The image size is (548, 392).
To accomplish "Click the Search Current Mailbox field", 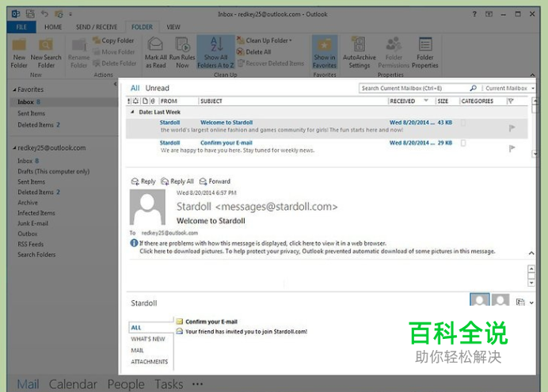I will pos(414,88).
